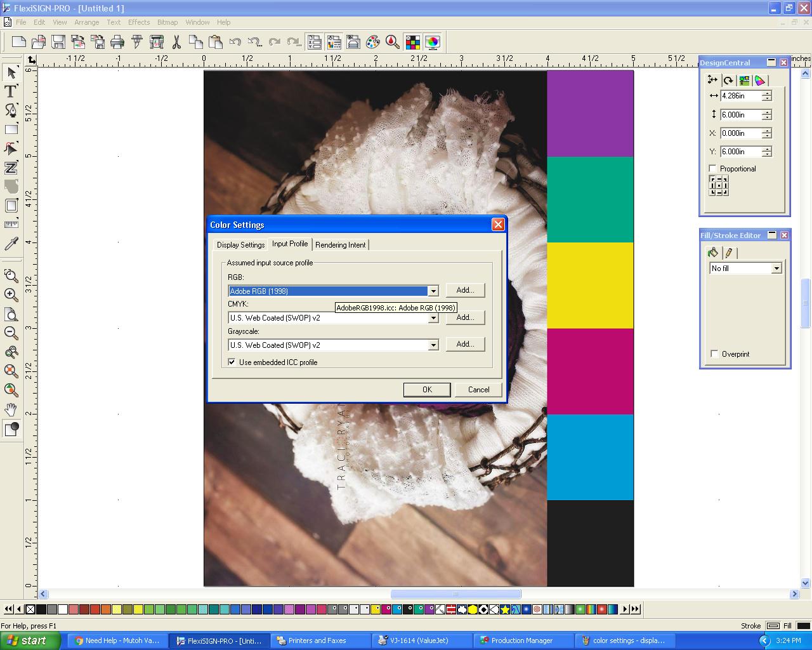The width and height of the screenshot is (812, 650).
Task: Click Cancel in Color Settings dialog
Action: 478,390
